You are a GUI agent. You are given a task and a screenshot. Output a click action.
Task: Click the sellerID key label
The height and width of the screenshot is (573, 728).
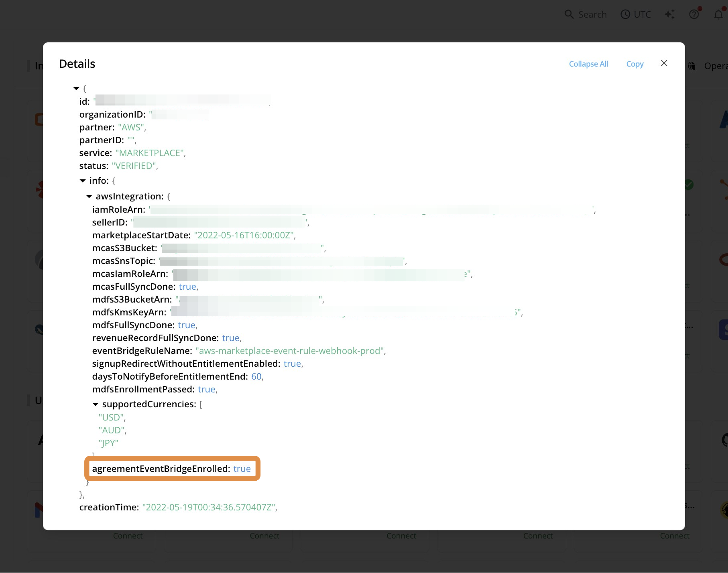pyautogui.click(x=110, y=223)
